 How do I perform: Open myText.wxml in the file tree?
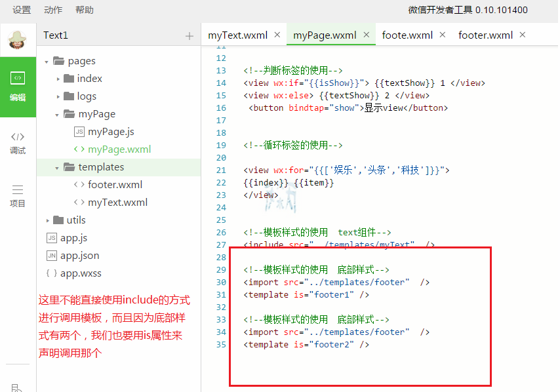(x=117, y=203)
